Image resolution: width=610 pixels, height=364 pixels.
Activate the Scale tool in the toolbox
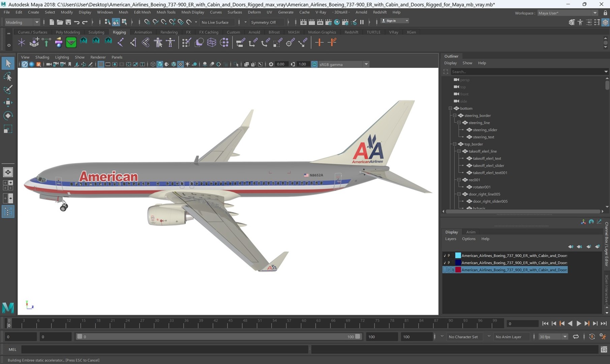coord(8,129)
